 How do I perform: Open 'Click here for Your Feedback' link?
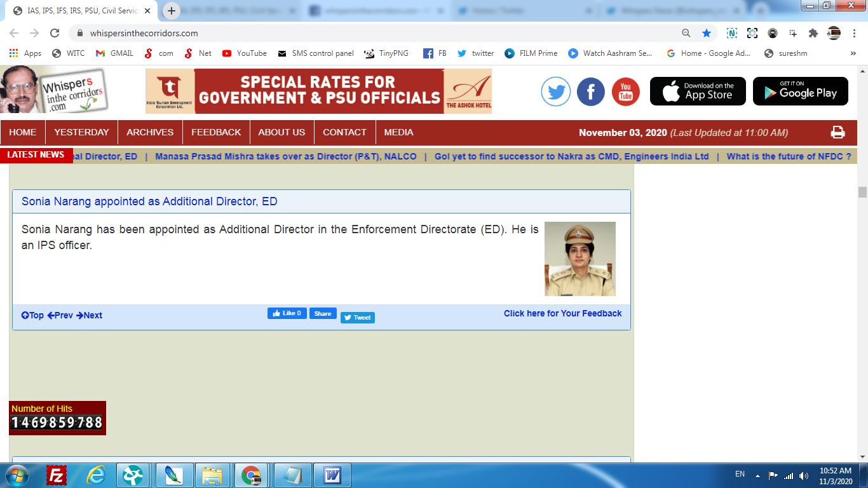point(563,313)
